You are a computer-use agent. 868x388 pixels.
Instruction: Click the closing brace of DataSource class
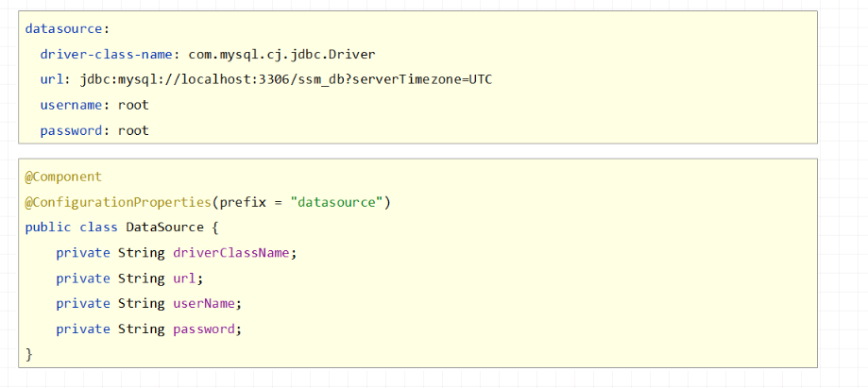(x=29, y=354)
